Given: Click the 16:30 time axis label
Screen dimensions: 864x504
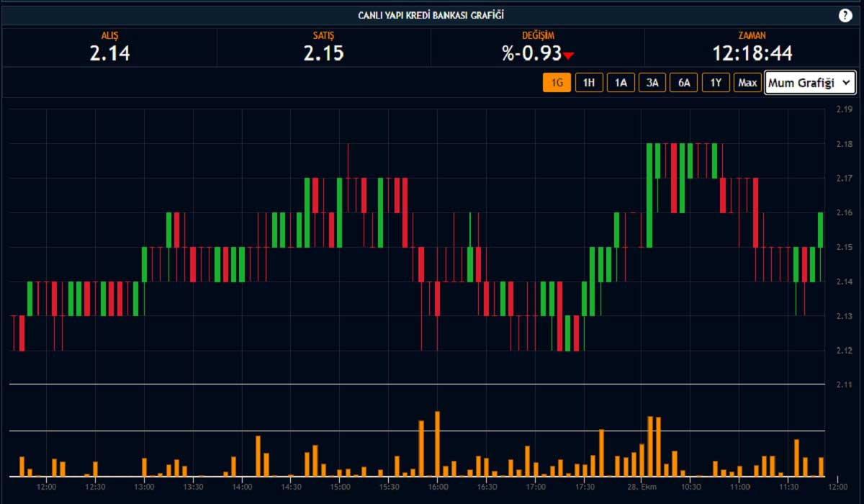Looking at the screenshot, I should click(487, 487).
